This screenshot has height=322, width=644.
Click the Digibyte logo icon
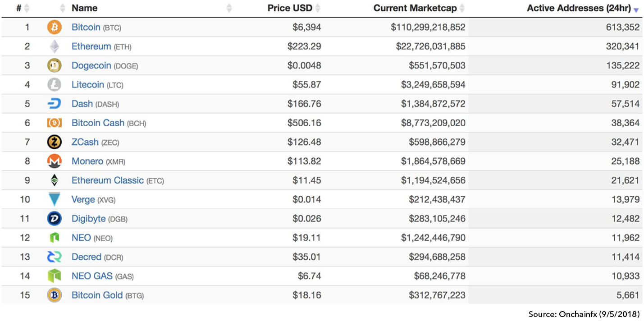click(x=54, y=219)
